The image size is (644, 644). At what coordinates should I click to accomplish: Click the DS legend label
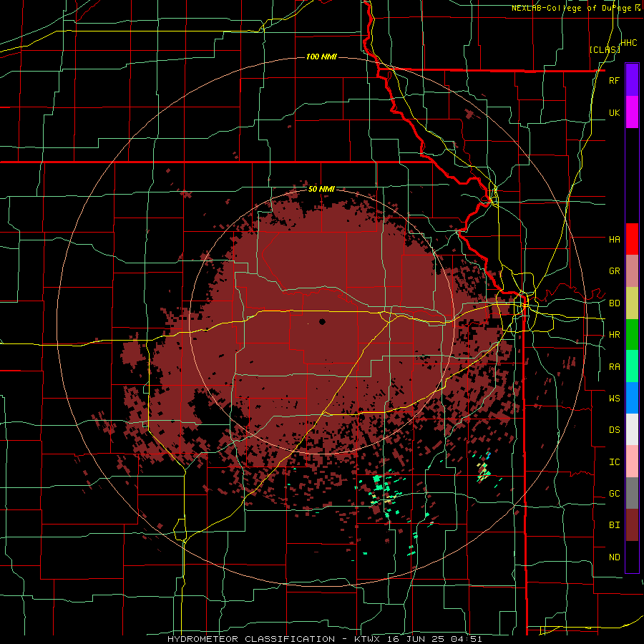click(x=614, y=430)
